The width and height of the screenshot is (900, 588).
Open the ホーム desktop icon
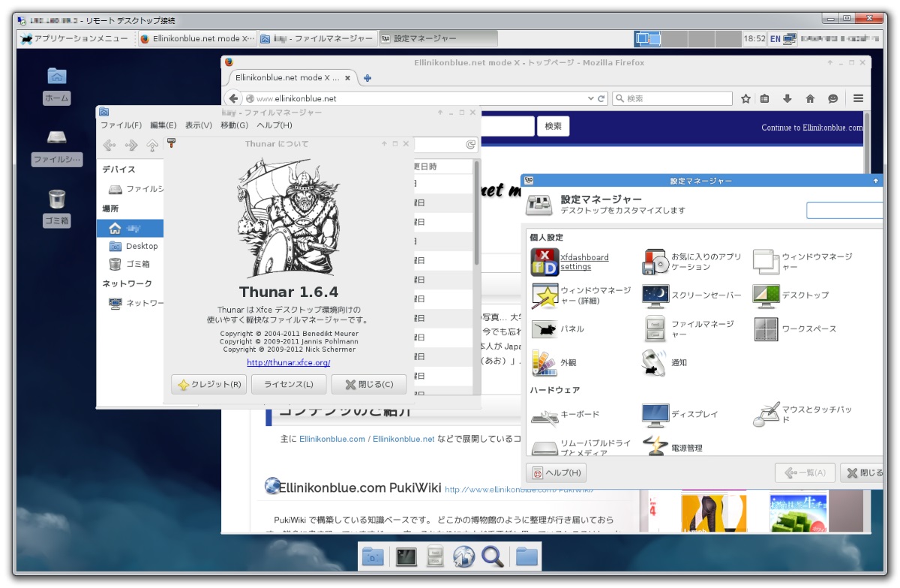pyautogui.click(x=57, y=76)
